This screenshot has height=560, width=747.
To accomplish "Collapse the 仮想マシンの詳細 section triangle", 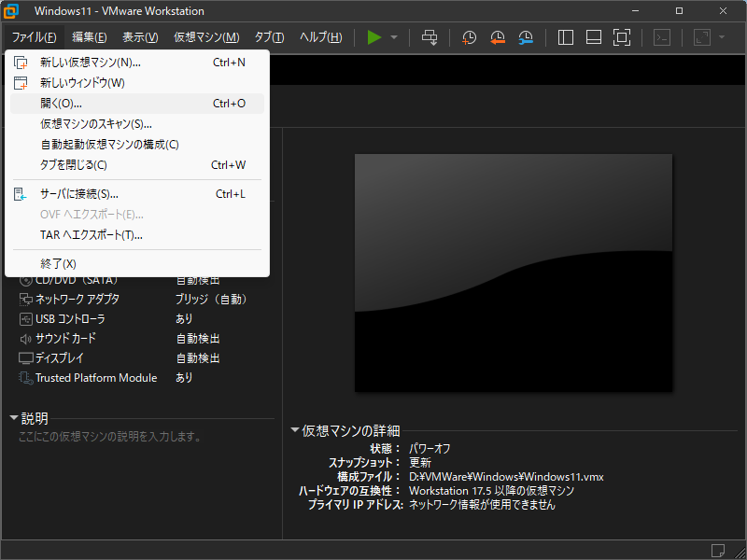I will 295,430.
